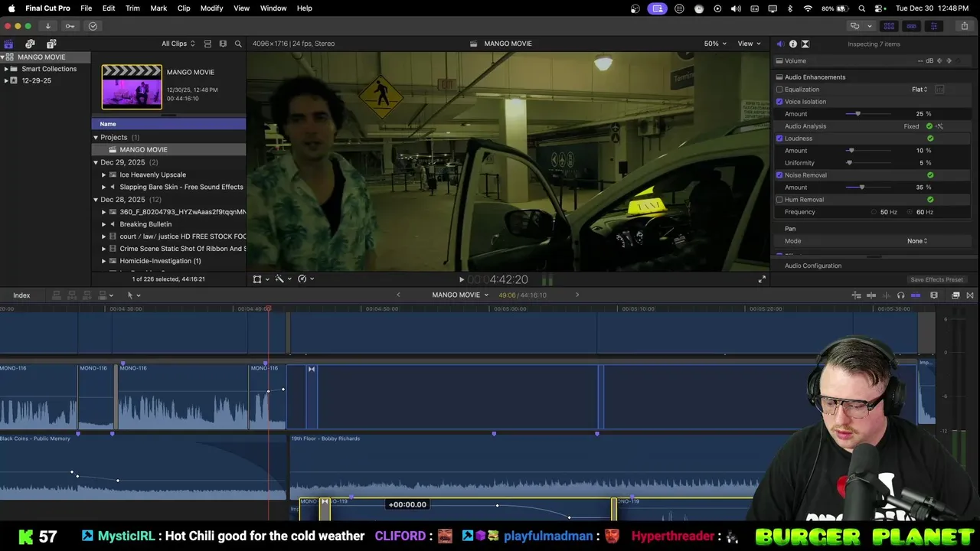980x551 pixels.
Task: Show Background Tasks checkmark icon
Action: pos(93,26)
